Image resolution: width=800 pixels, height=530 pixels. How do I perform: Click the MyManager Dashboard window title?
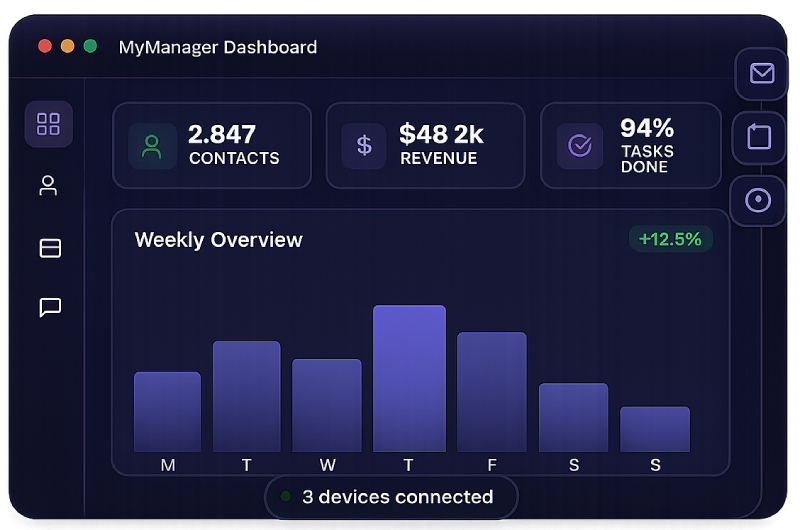coord(218,47)
